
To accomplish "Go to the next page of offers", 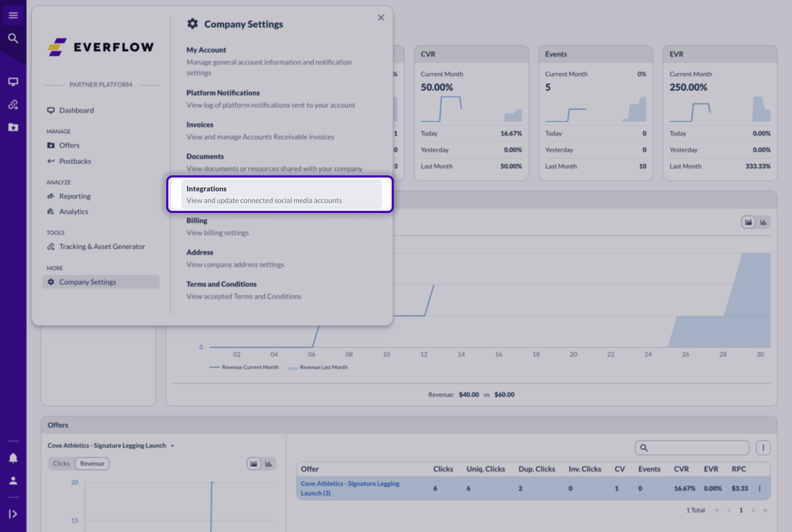I will [x=753, y=510].
